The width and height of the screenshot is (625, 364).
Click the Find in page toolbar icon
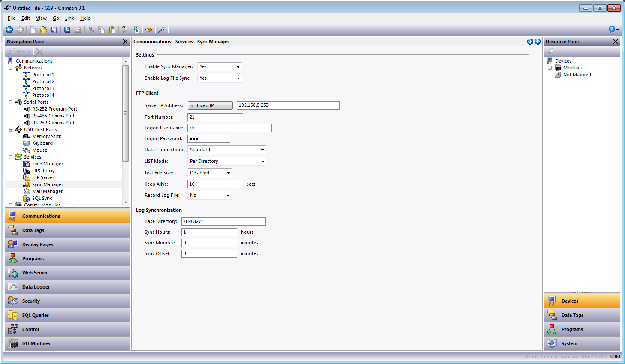click(136, 30)
